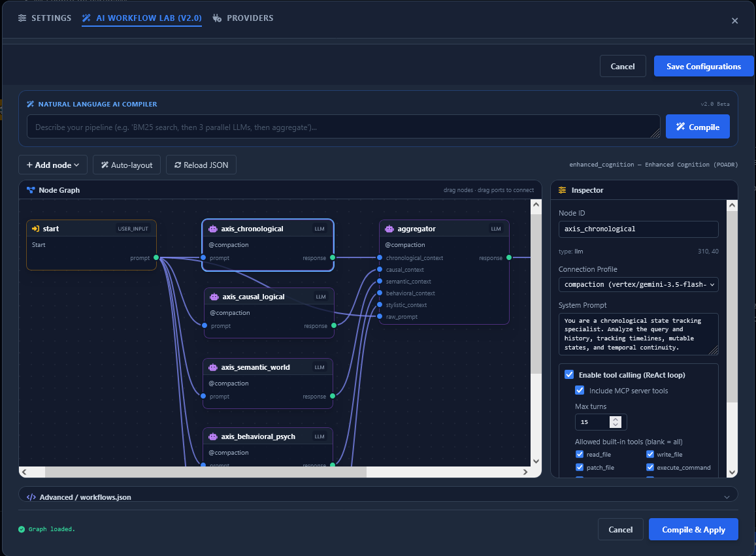Click the System Prompt text area
Screen dimensions: 756x556
point(638,334)
